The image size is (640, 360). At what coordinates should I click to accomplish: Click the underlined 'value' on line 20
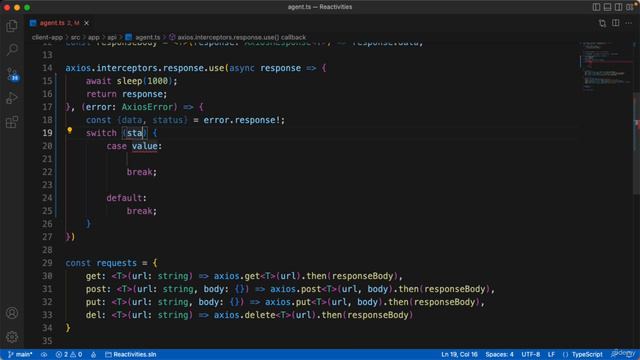pos(144,146)
